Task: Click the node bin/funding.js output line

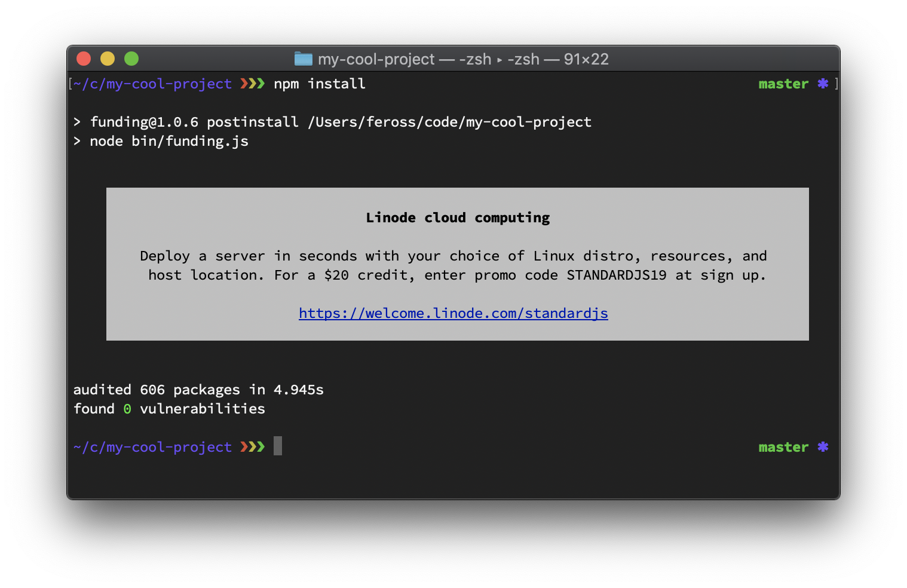Action: [169, 141]
